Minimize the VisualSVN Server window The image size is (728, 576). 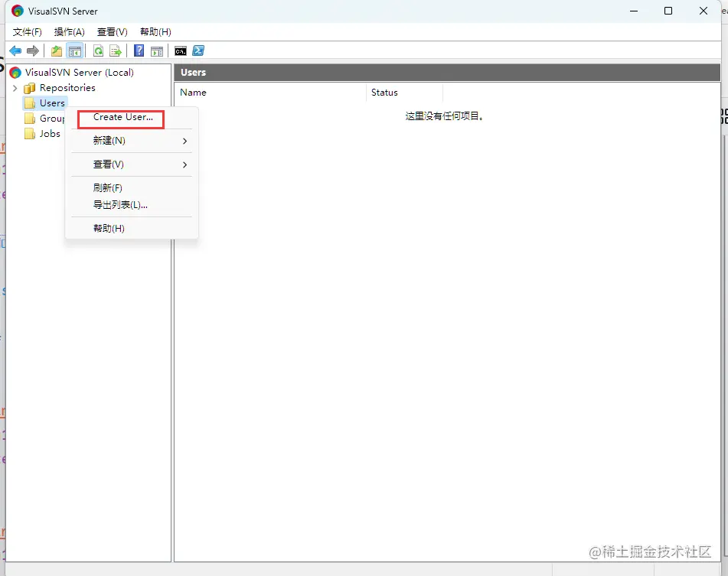(x=634, y=11)
